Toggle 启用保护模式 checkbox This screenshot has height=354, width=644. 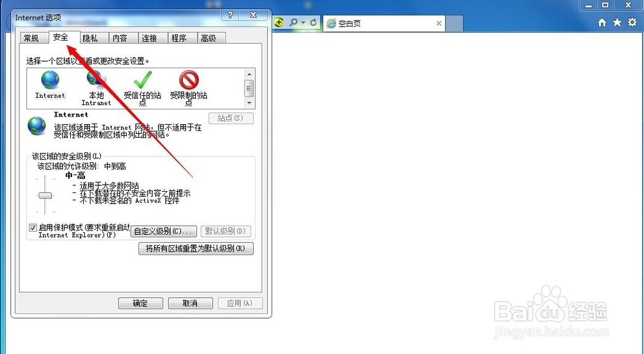click(x=33, y=227)
